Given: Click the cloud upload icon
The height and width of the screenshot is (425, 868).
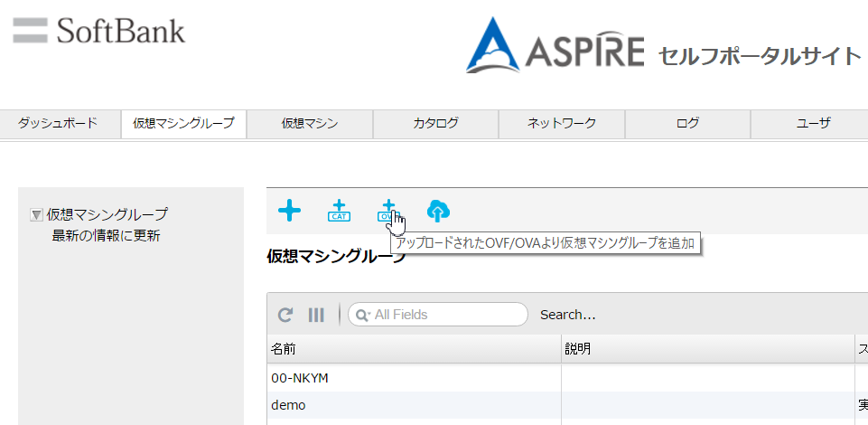Looking at the screenshot, I should (438, 211).
